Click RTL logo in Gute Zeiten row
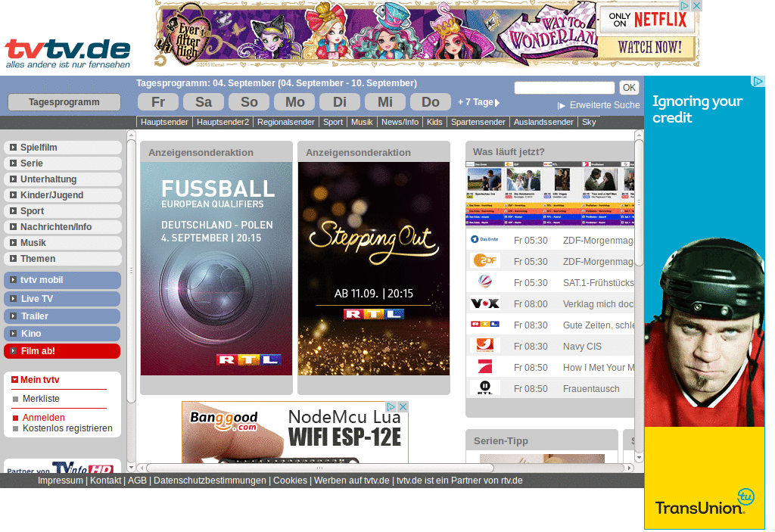775x532 pixels. [484, 325]
